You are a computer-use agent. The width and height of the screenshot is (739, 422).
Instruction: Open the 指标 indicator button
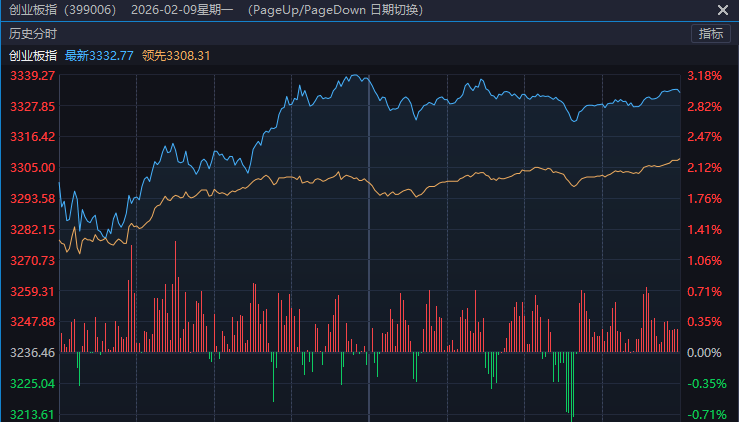pyautogui.click(x=710, y=33)
